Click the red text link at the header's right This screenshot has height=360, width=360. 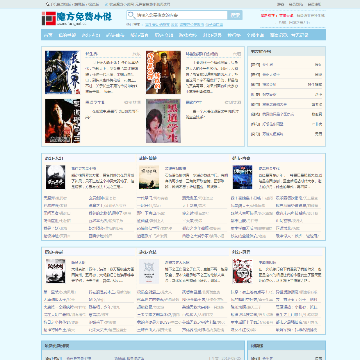point(277,15)
